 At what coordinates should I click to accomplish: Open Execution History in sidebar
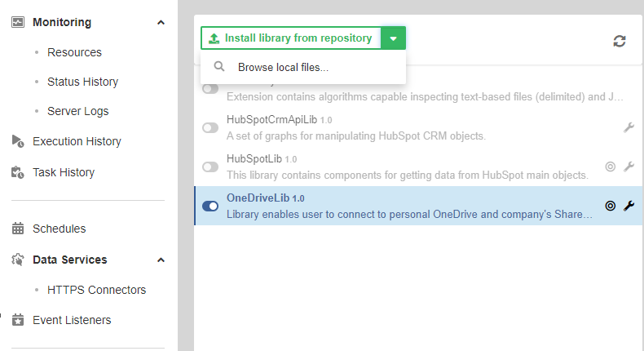76,141
